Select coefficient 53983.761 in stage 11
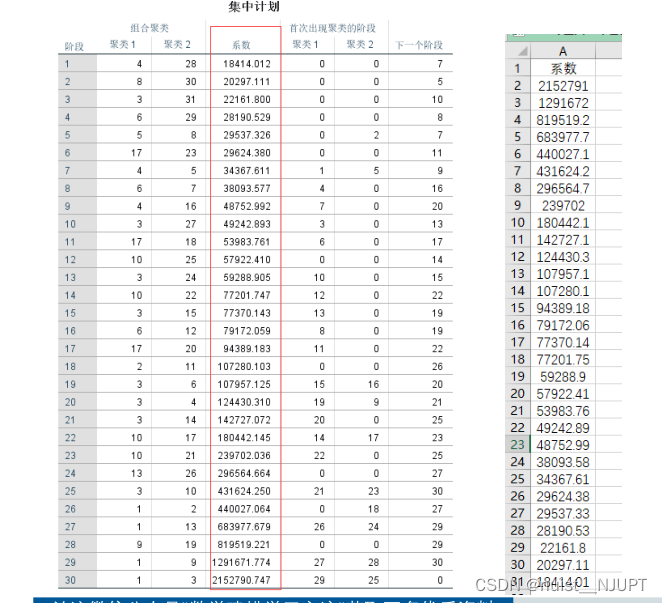 [247, 242]
